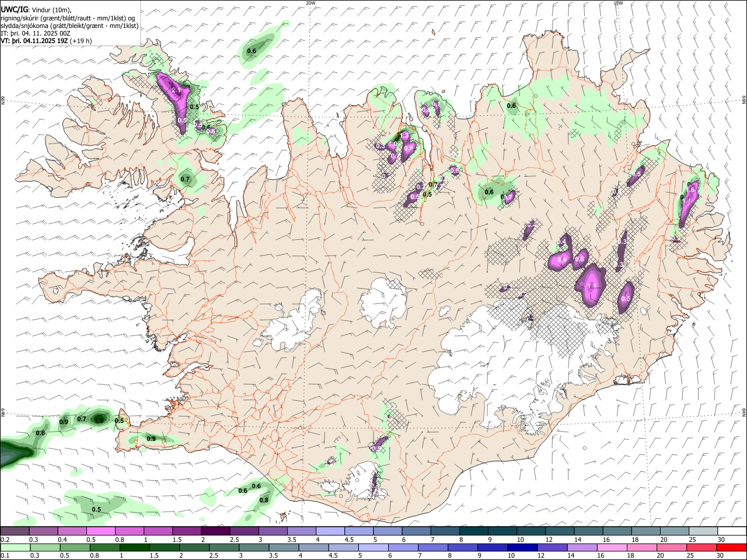Screen dimensions: 747x560
Task: Click the 1.6 snowfall value on east coast
Action: [x=691, y=190]
